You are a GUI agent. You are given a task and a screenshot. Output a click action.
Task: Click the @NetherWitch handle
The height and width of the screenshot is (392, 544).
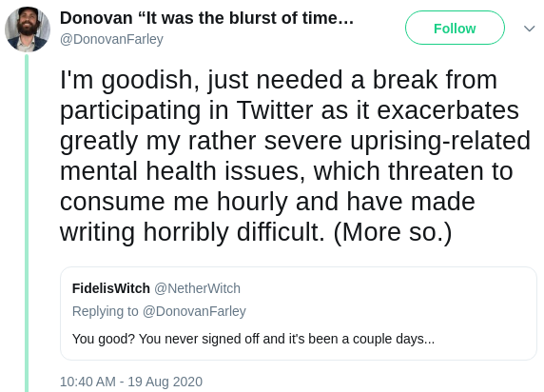pyautogui.click(x=197, y=288)
